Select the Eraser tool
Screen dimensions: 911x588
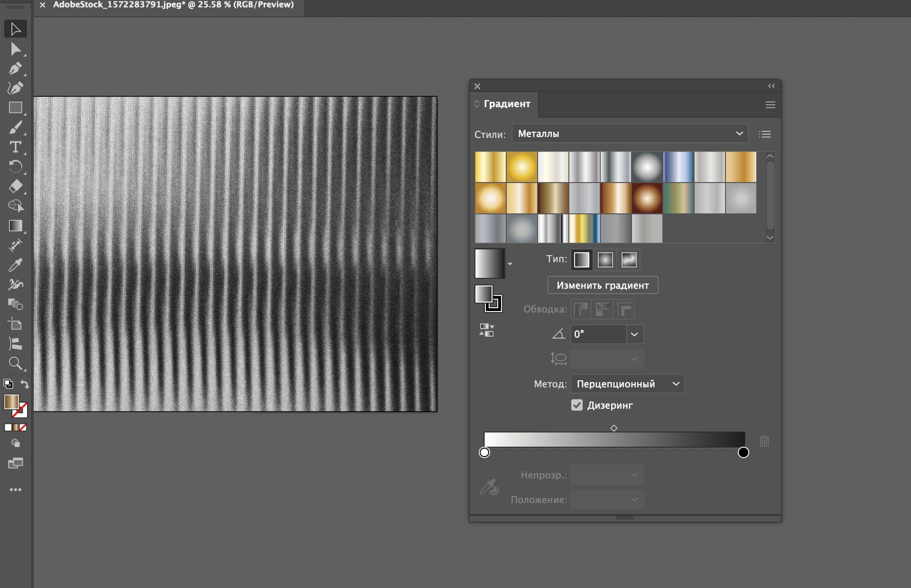tap(15, 186)
